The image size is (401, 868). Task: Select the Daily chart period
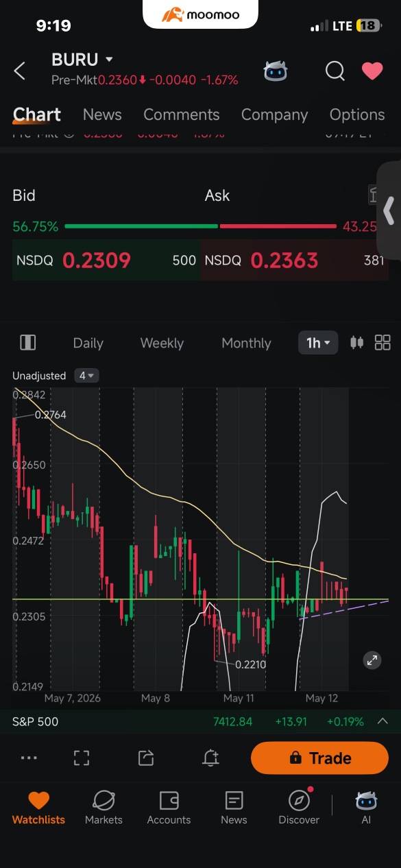point(88,343)
